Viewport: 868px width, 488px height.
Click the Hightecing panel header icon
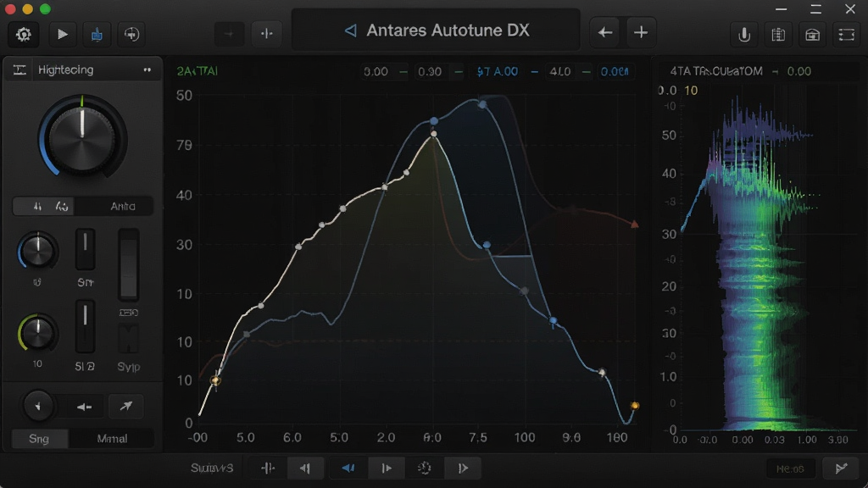point(19,69)
